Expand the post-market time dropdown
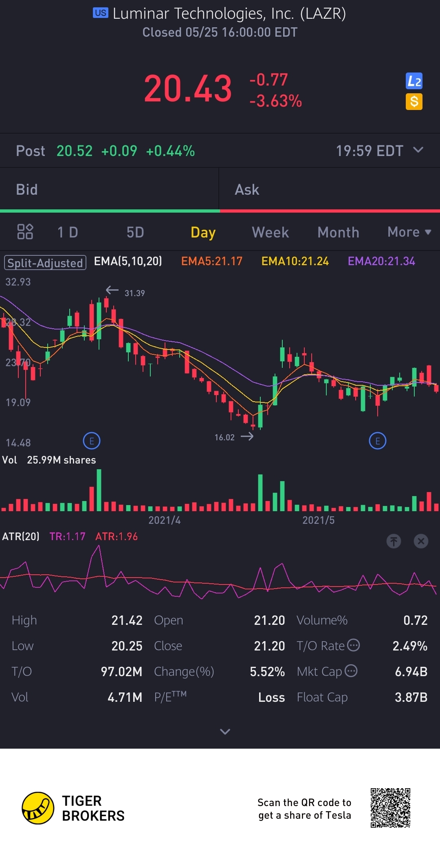Image resolution: width=440 pixels, height=868 pixels. 418,150
